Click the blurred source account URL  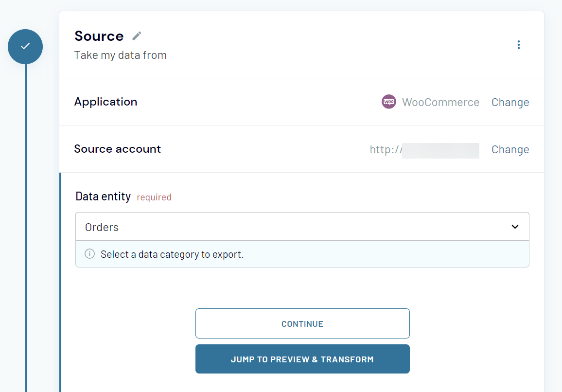(440, 150)
